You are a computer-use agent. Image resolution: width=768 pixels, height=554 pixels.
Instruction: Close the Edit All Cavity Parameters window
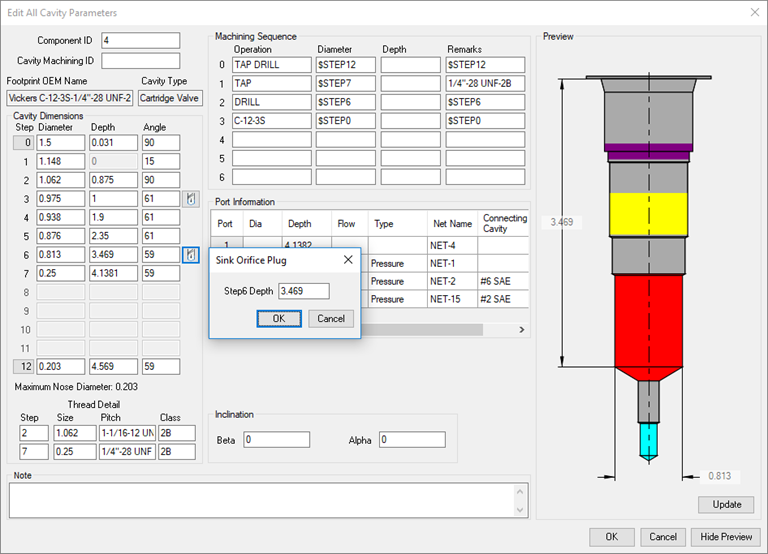click(x=753, y=12)
